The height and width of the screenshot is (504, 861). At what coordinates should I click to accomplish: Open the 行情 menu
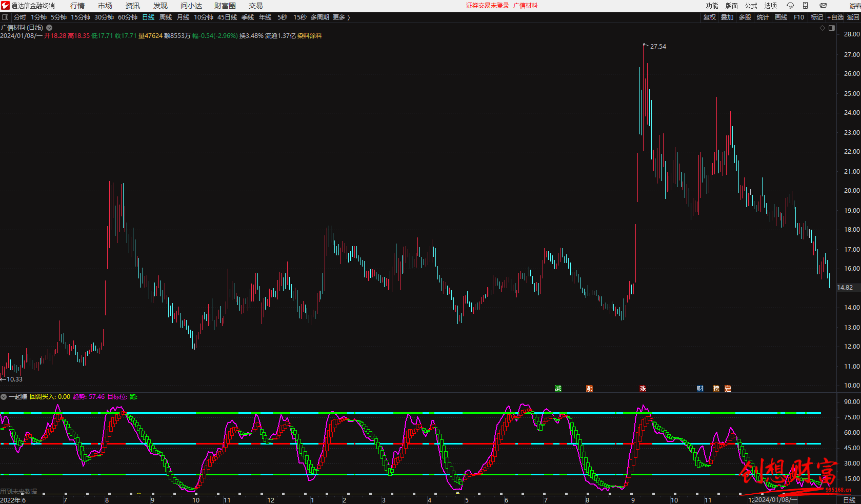pyautogui.click(x=77, y=6)
